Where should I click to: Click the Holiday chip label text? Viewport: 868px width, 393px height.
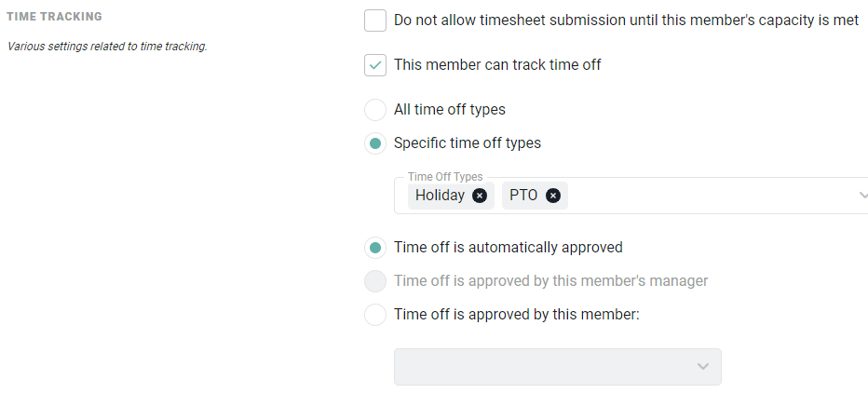[441, 196]
